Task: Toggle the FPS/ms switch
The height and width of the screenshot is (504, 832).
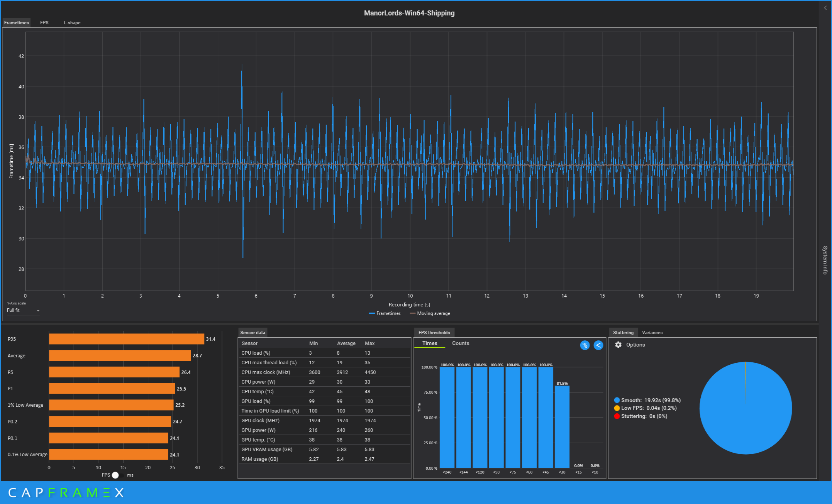Action: (117, 475)
